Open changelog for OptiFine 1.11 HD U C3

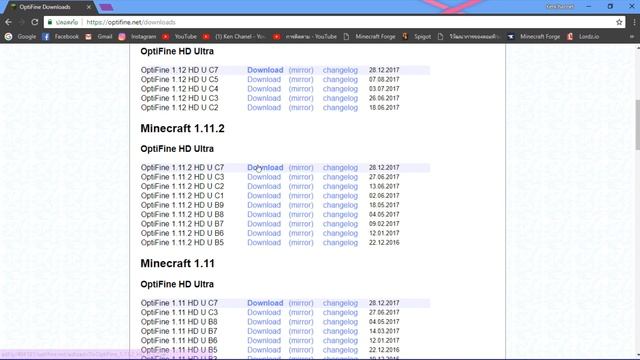click(x=340, y=313)
